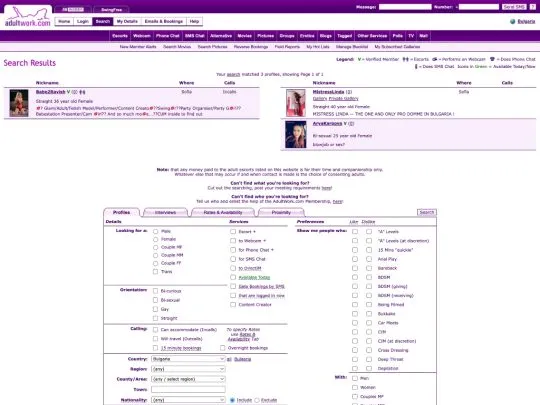Viewport: 540px width, 405px height.
Task: Tick the Will travel (Outcalls) checkbox
Action: (x=156, y=339)
